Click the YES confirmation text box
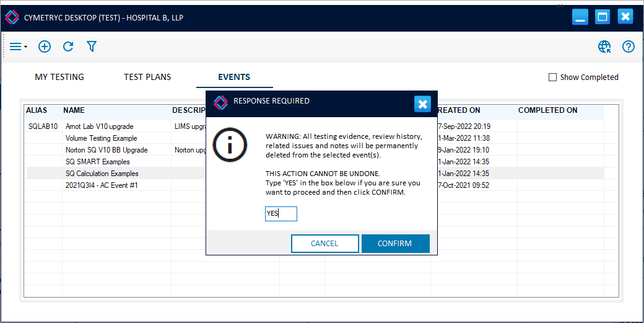The height and width of the screenshot is (323, 644). click(x=281, y=214)
